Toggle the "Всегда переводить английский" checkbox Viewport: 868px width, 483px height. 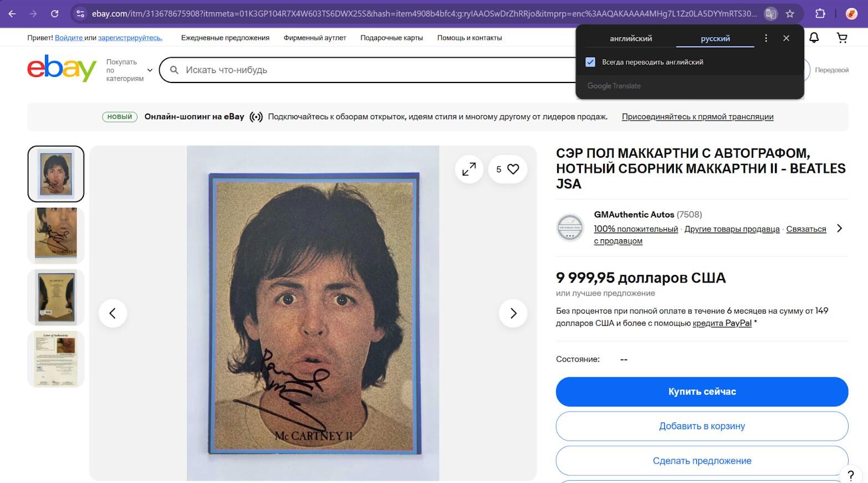tap(590, 62)
